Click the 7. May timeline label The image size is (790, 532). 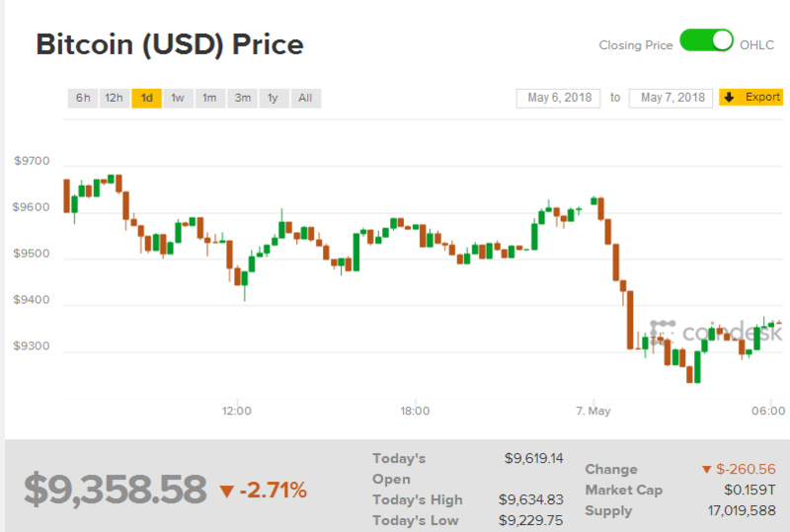coord(593,411)
